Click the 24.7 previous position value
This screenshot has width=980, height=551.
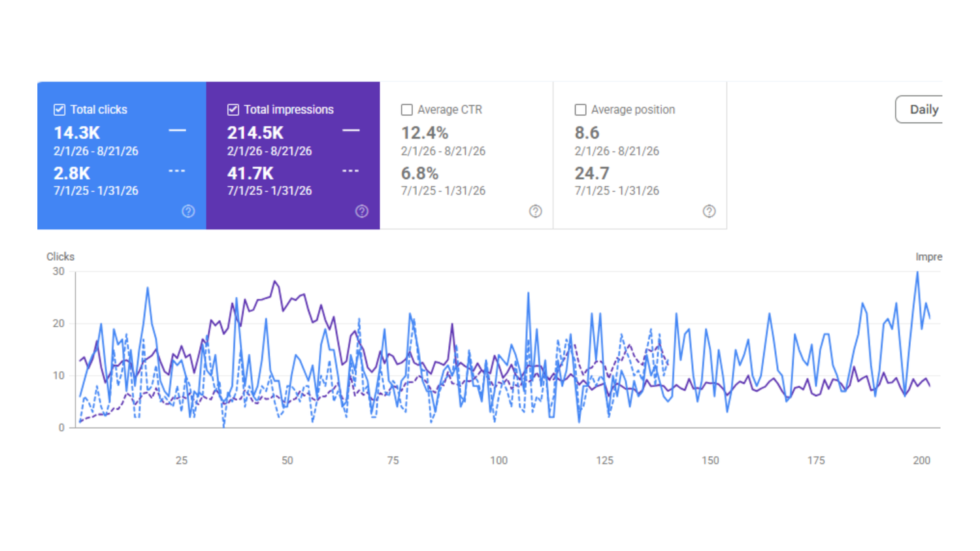592,173
